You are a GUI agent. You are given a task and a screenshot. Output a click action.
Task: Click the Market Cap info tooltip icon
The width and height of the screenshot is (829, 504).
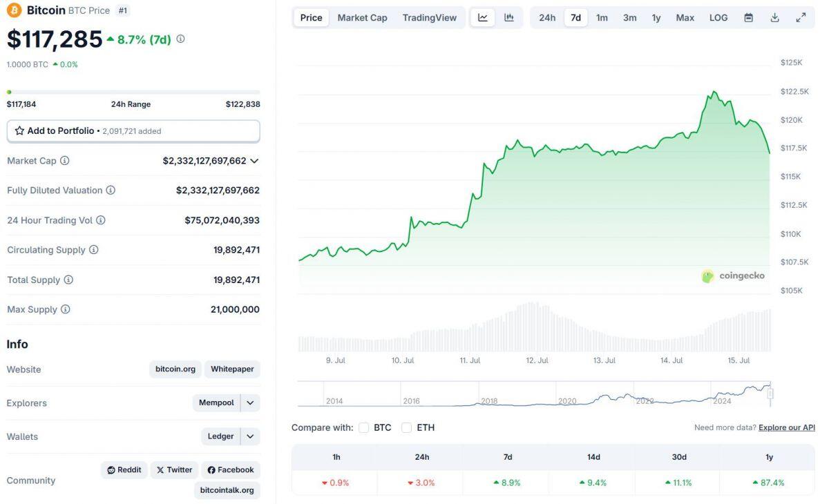pos(63,160)
